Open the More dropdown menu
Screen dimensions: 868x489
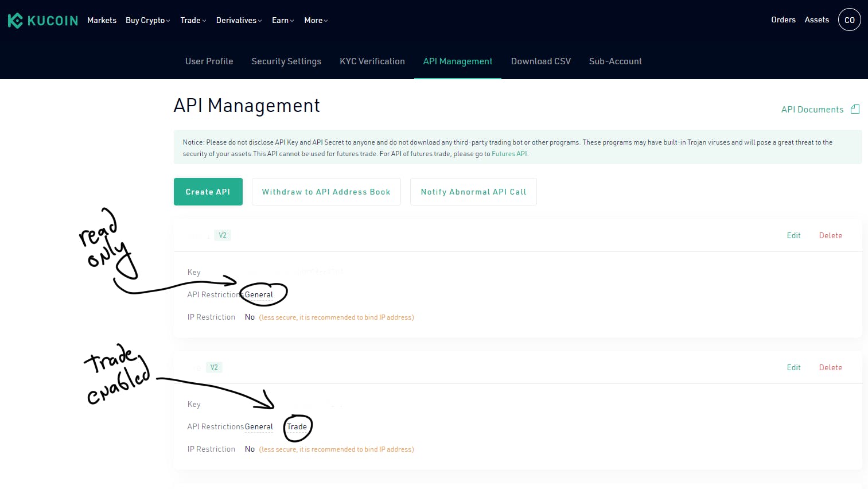(x=316, y=21)
